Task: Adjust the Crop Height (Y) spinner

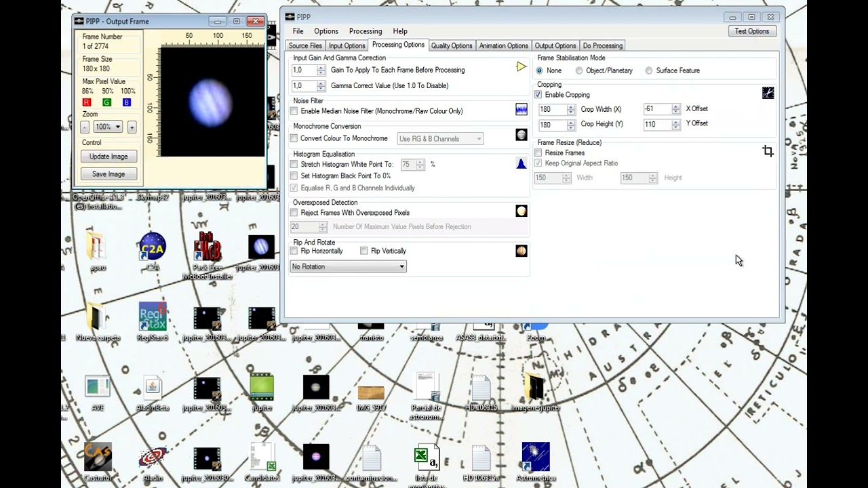Action: [571, 125]
